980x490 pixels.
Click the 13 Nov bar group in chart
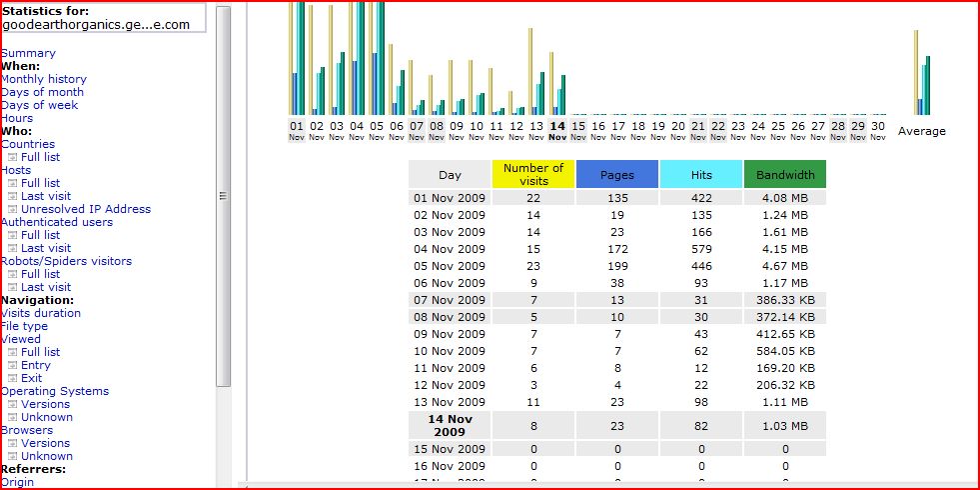(536, 71)
